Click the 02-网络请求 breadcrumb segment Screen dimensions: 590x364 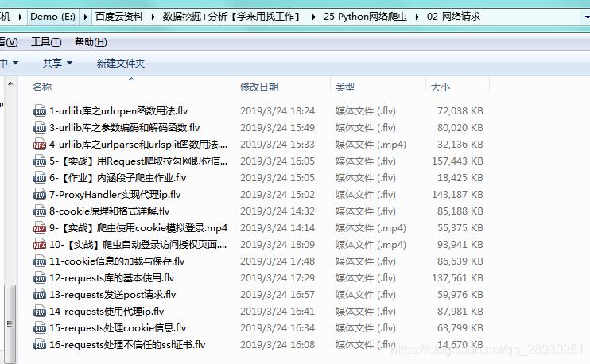pyautogui.click(x=453, y=17)
